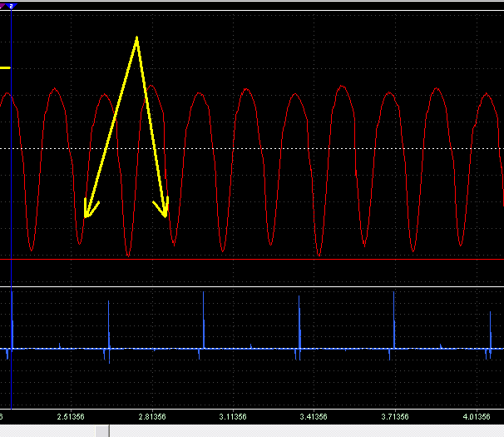Click the 4.01356 time axis label
This screenshot has width=504, height=437.
point(477,417)
